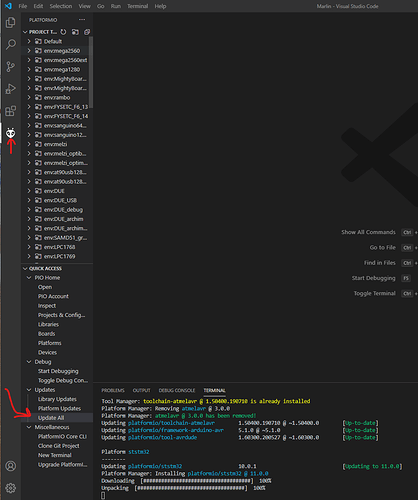Collapse the Quick Access section
The height and width of the screenshot is (500, 418).
25,268
